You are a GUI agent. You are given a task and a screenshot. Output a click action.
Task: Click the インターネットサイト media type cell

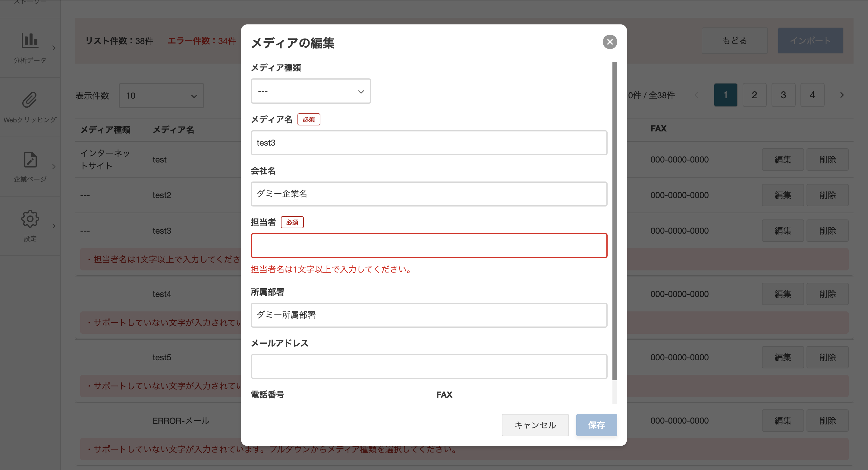tap(105, 159)
